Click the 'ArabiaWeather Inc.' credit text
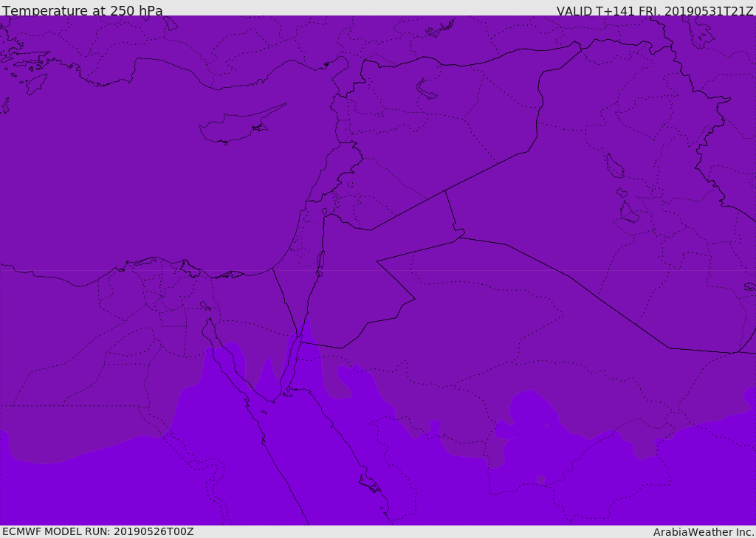Screen dimensions: 756x538 703,532
